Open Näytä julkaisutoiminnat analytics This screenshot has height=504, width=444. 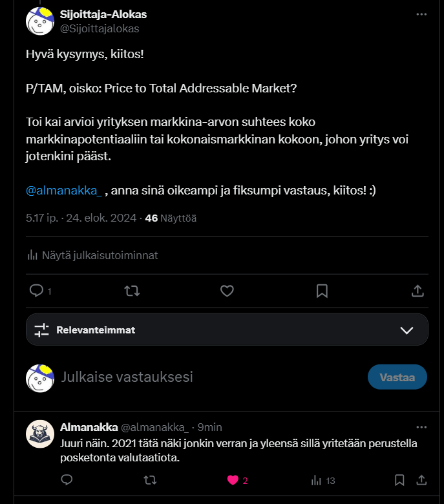pos(92,255)
